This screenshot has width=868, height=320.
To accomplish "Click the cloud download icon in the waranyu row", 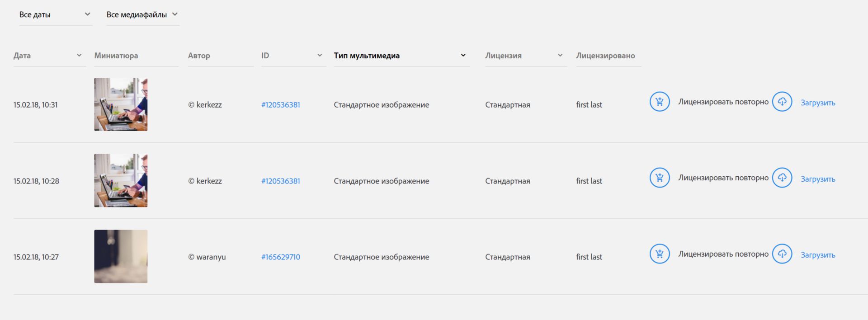I will pyautogui.click(x=782, y=254).
